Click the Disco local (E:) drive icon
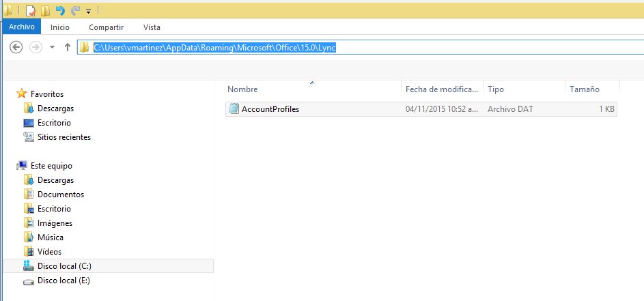 [x=29, y=281]
